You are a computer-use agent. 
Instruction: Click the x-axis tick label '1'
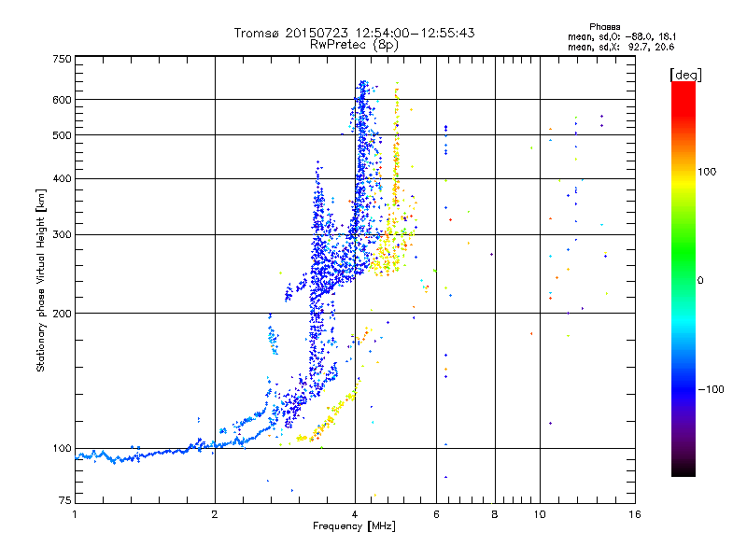[75, 514]
